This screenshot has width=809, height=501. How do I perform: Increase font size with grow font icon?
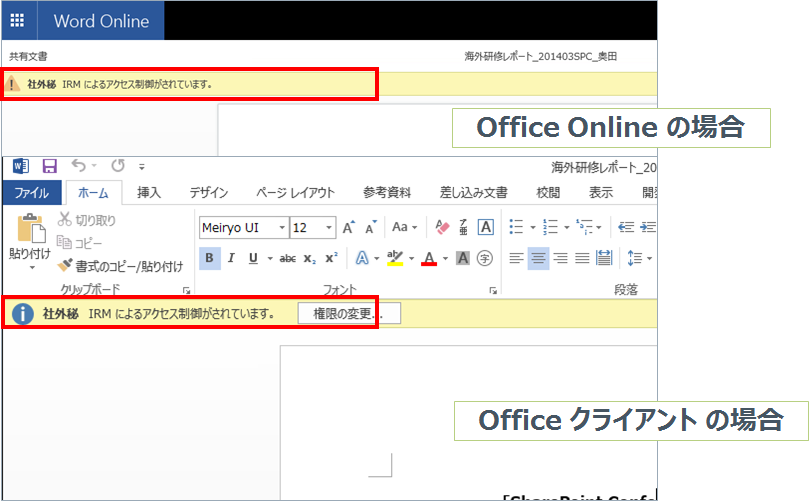[x=349, y=227]
